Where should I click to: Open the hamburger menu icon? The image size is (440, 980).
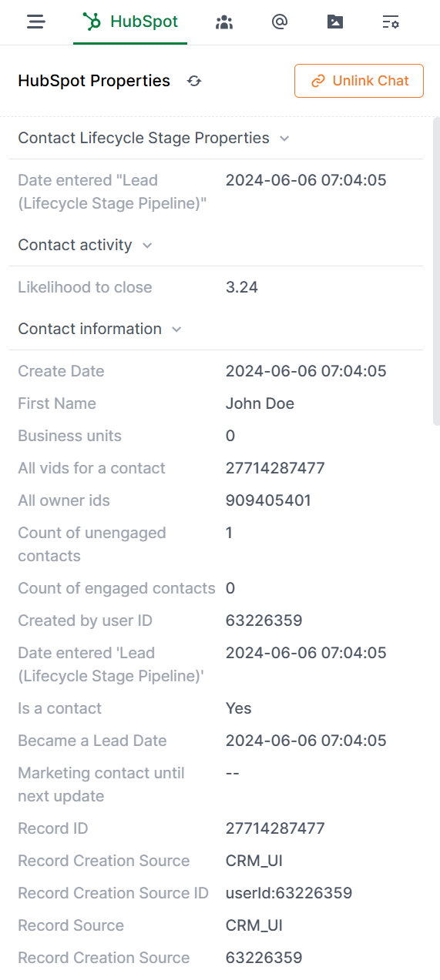click(36, 22)
